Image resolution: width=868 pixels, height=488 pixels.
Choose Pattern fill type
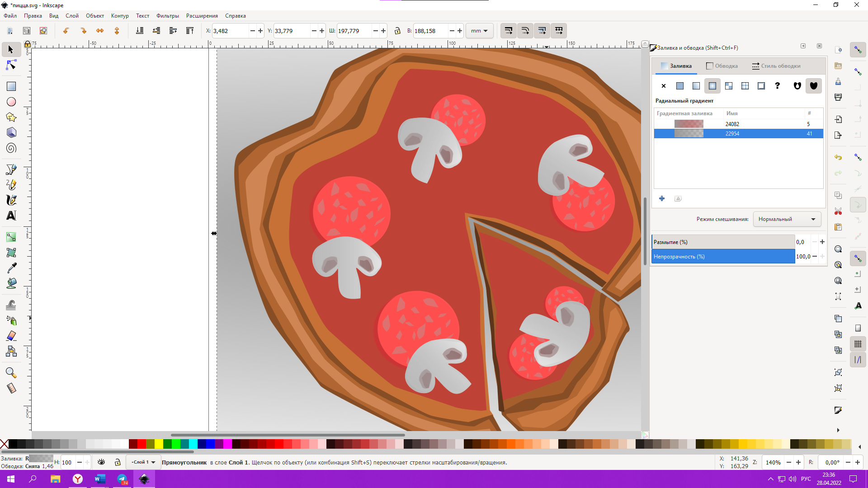point(745,86)
